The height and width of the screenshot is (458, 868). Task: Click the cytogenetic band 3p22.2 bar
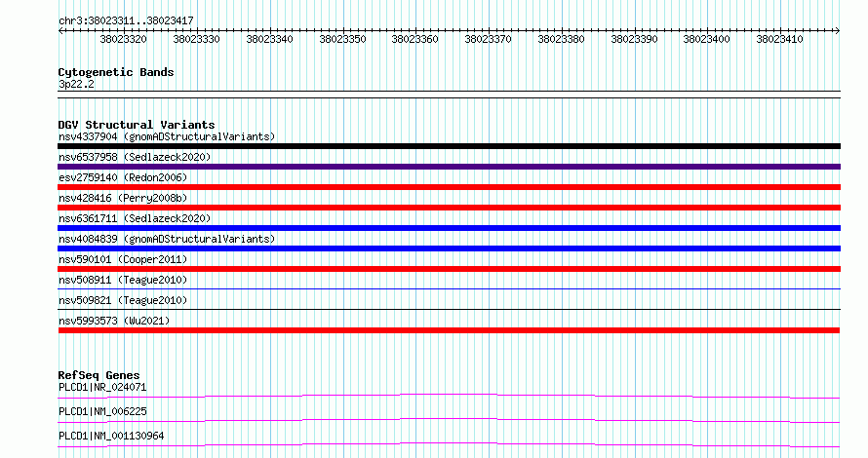pyautogui.click(x=449, y=95)
